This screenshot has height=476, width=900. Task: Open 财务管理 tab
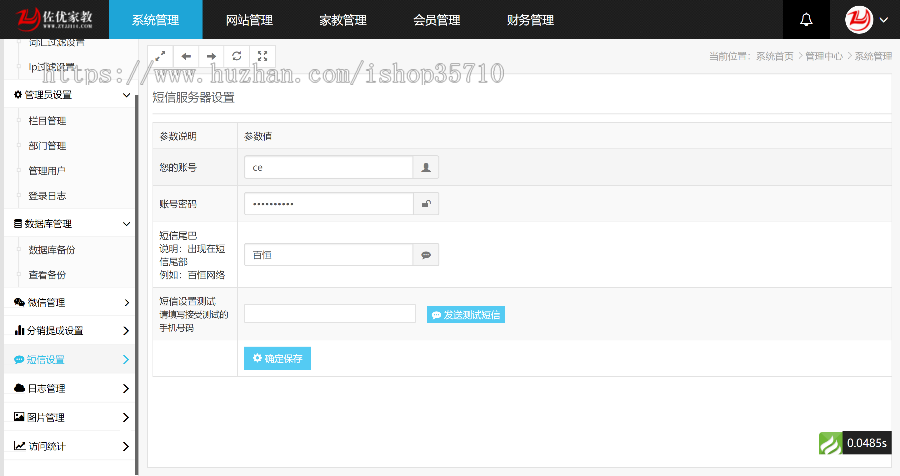point(530,20)
